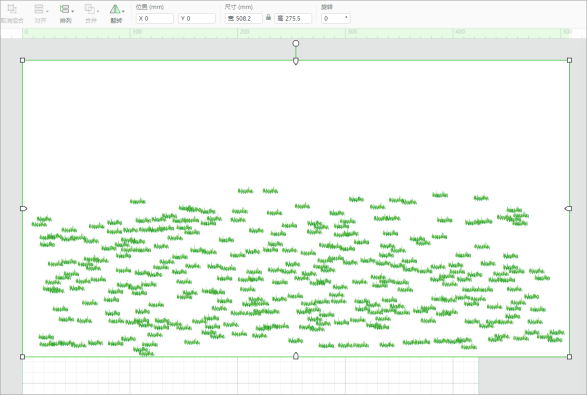Click the arrange (排列) tool icon
Viewport: 587px width, 395px height.
tap(64, 9)
